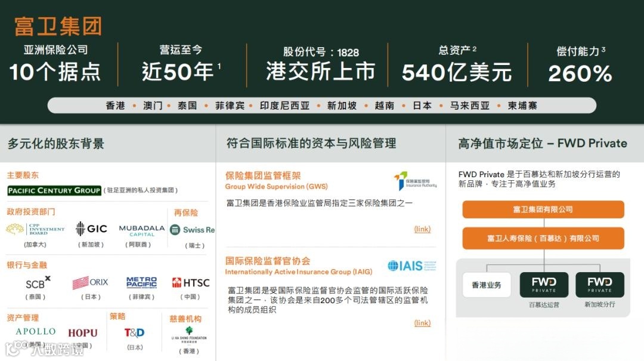The width and height of the screenshot is (644, 361).
Task: Click 澳门 in the locations bar
Action: coord(153,106)
